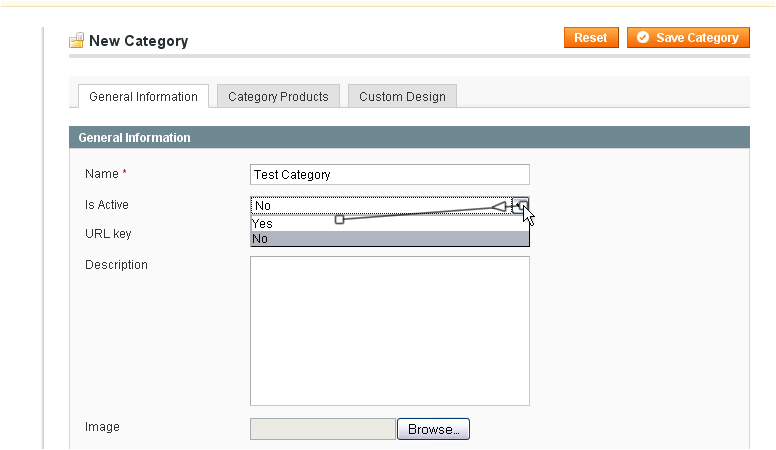The image size is (776, 450).
Task: Click the Is Active select box showing No
Action: click(389, 205)
